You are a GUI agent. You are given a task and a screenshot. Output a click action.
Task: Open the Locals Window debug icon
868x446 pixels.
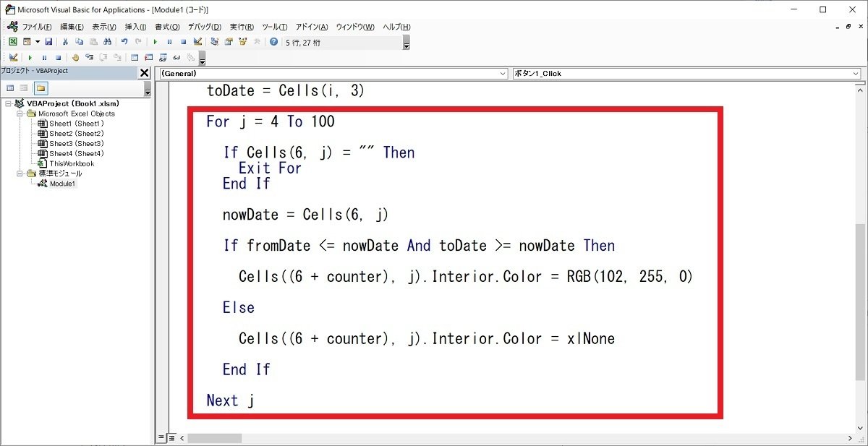134,58
